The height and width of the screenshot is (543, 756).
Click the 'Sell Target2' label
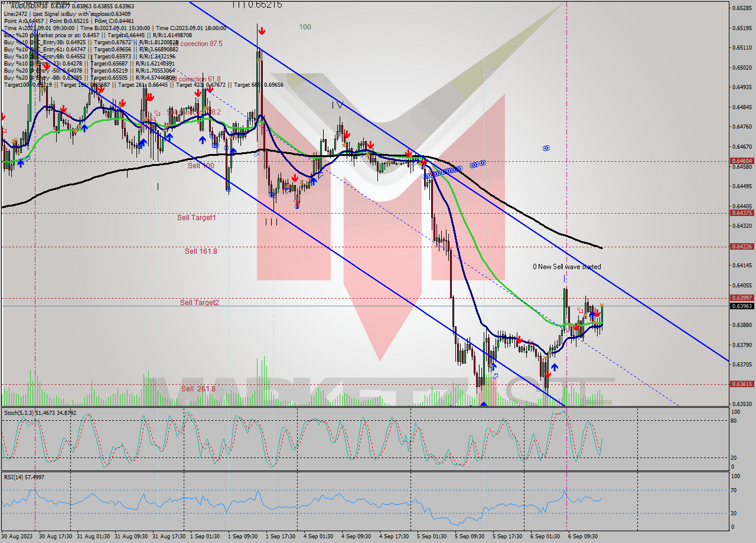pos(200,303)
